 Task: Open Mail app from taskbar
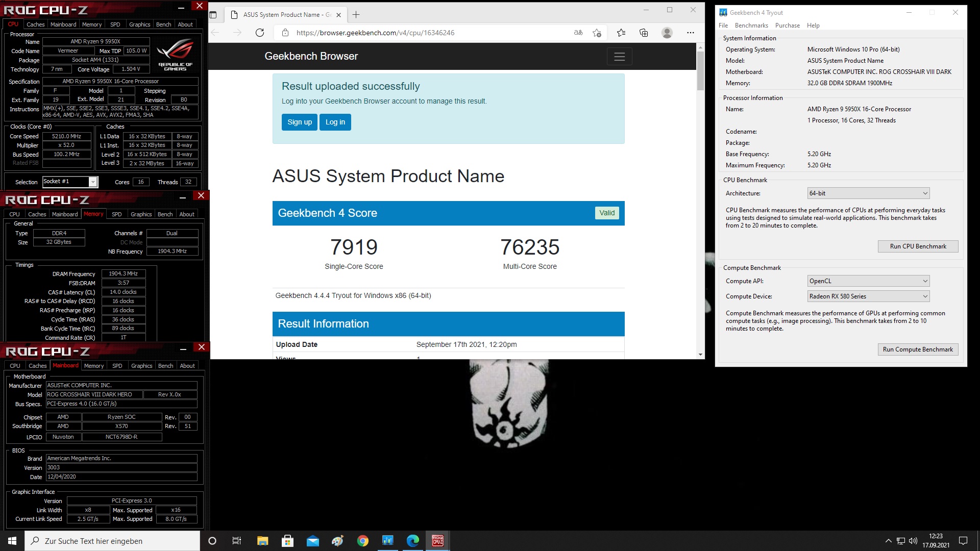(x=312, y=541)
